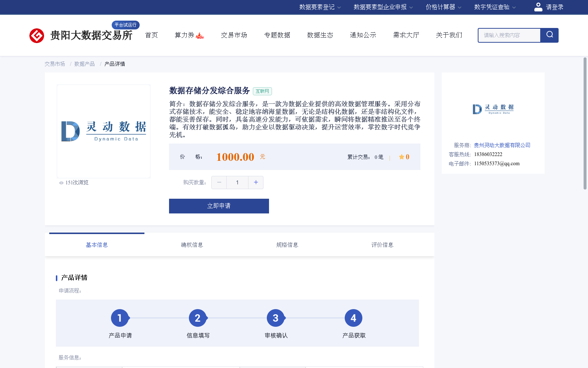The width and height of the screenshot is (588, 368).
Task: Switch to the 基本信息 tab
Action: pos(97,245)
